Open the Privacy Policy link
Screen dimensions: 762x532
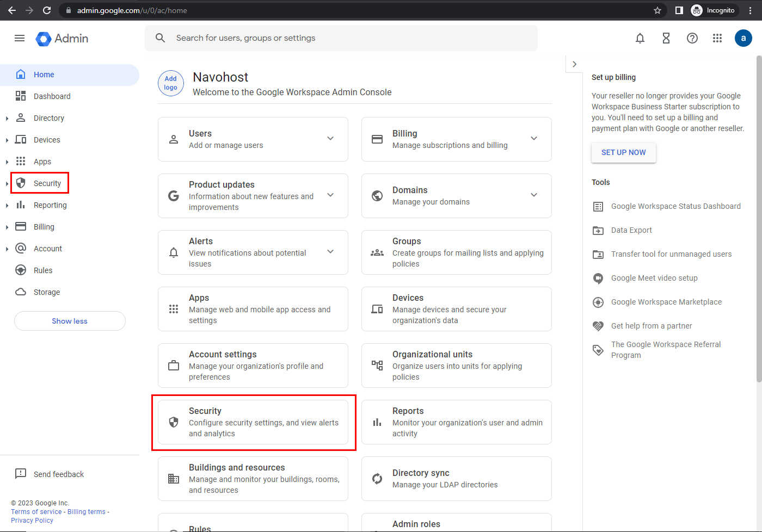click(x=32, y=521)
